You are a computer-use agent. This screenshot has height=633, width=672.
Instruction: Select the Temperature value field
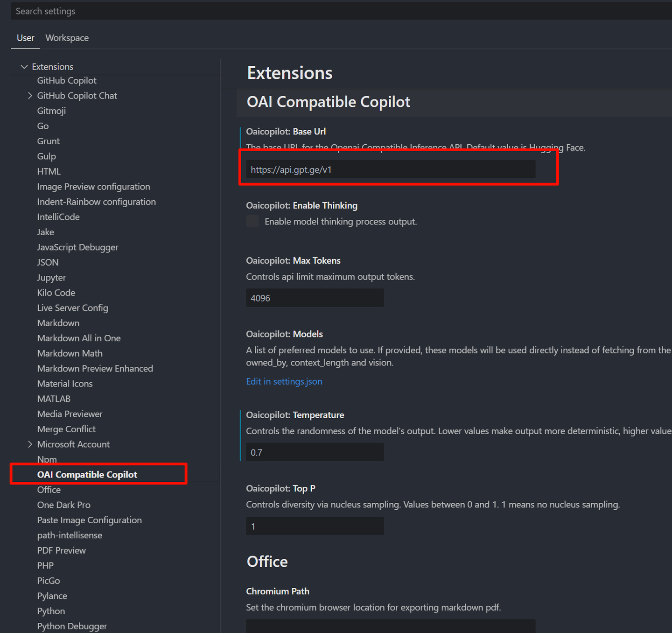315,452
